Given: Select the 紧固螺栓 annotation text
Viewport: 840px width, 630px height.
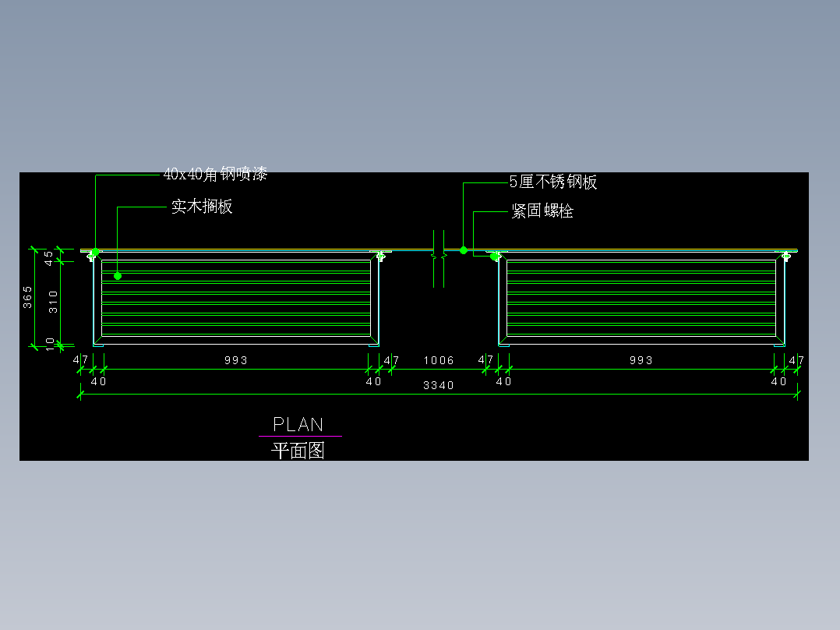Looking at the screenshot, I should tap(542, 211).
